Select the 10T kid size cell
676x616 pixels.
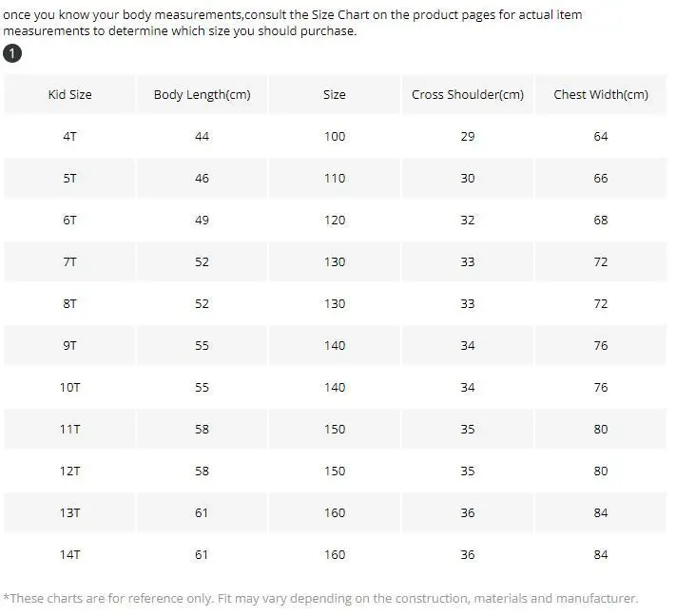pyautogui.click(x=69, y=388)
